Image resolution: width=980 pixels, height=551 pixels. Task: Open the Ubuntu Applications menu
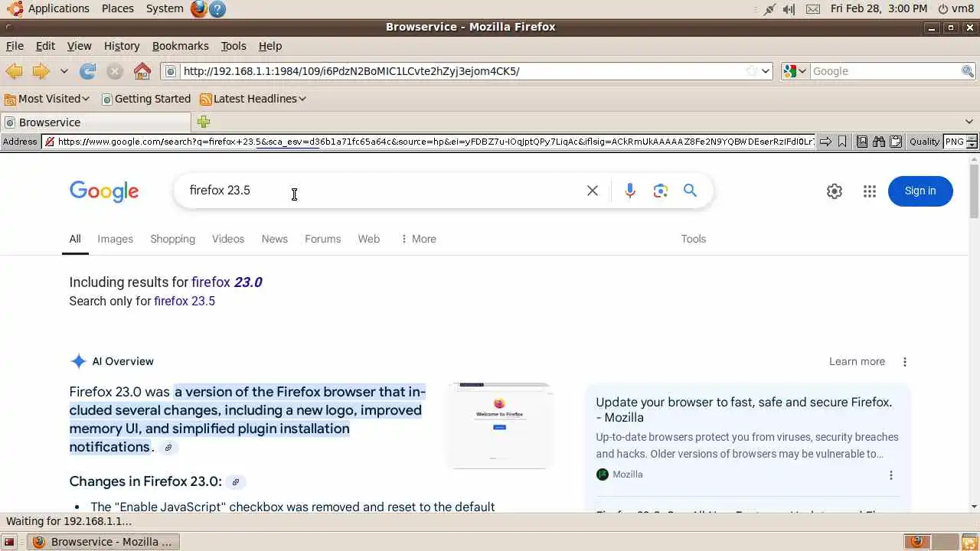47,8
